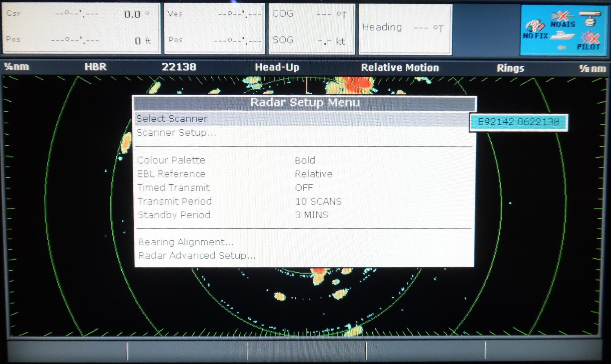Viewport: 611px width, 364px height.
Task: Choose Select Scanner menu entry
Action: 171,119
